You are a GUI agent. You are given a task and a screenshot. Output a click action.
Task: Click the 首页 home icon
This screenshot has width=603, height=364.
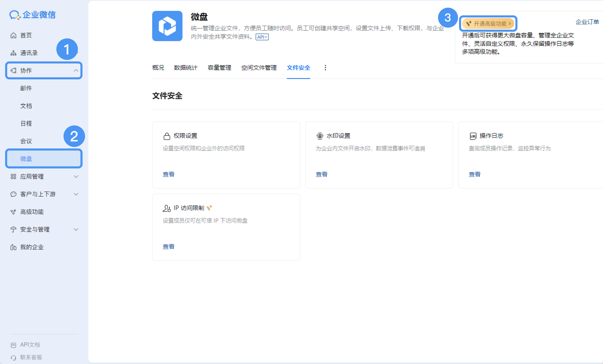(x=13, y=35)
